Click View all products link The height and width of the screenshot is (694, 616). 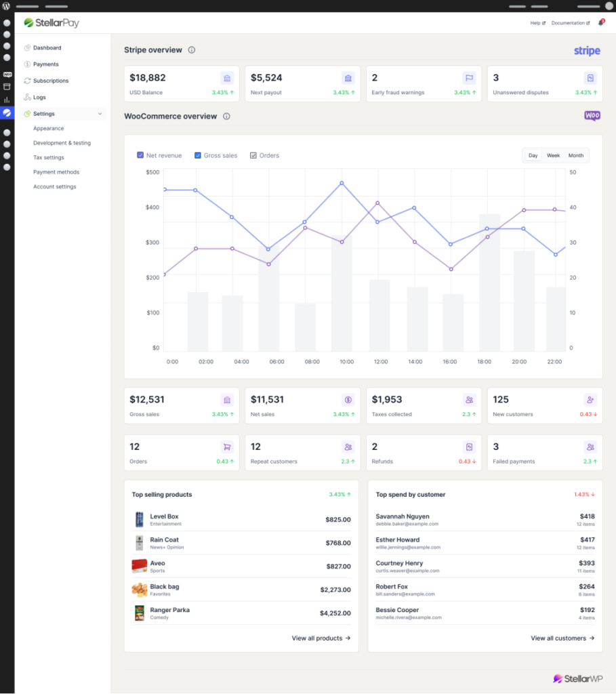(x=321, y=638)
